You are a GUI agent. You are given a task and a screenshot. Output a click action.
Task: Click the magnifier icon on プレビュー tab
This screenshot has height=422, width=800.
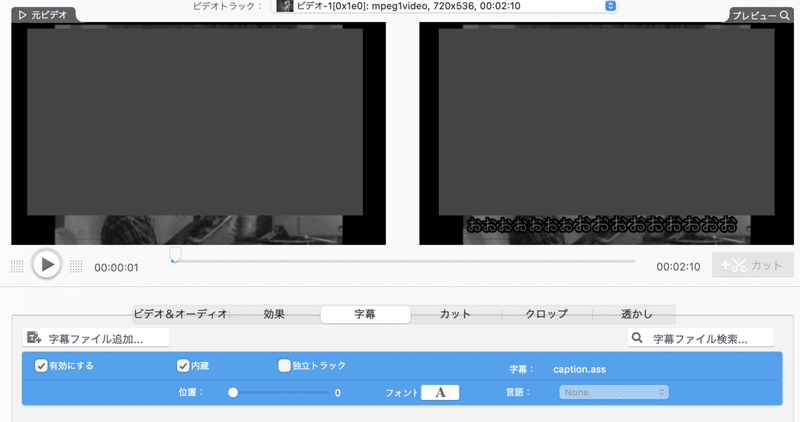(785, 15)
